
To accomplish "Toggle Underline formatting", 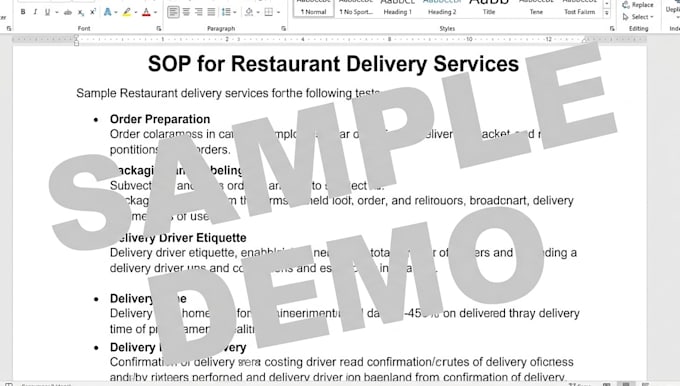I will click(47, 12).
